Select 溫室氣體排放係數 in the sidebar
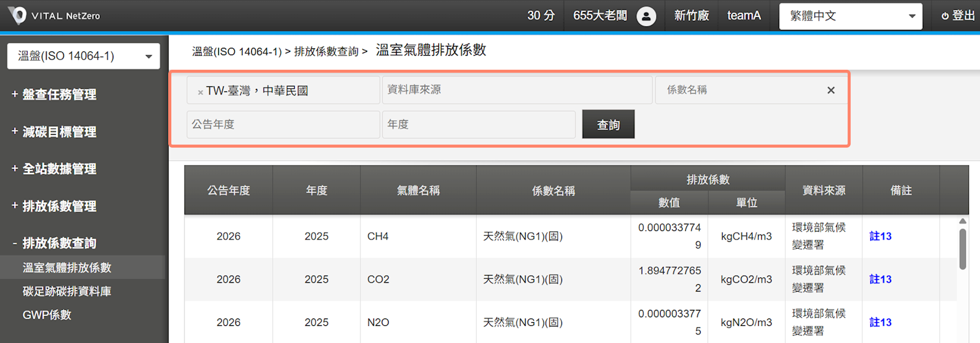Image resolution: width=980 pixels, height=343 pixels. pyautogui.click(x=67, y=268)
